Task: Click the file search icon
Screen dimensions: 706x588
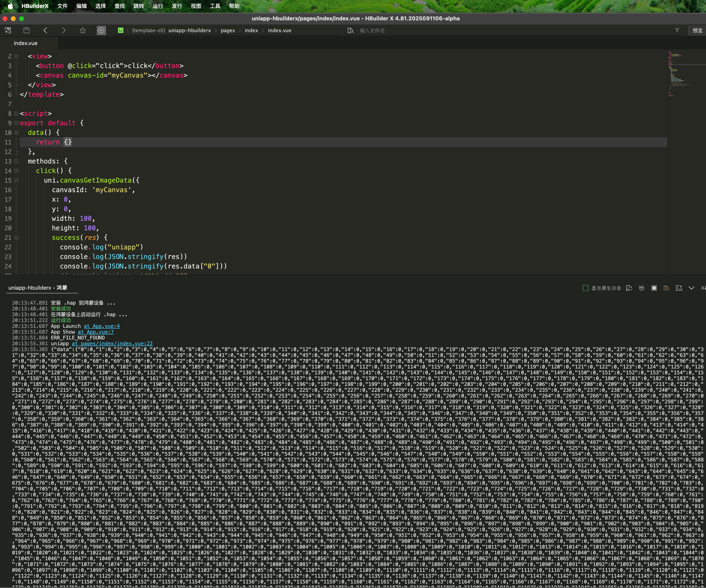Action: tap(351, 30)
